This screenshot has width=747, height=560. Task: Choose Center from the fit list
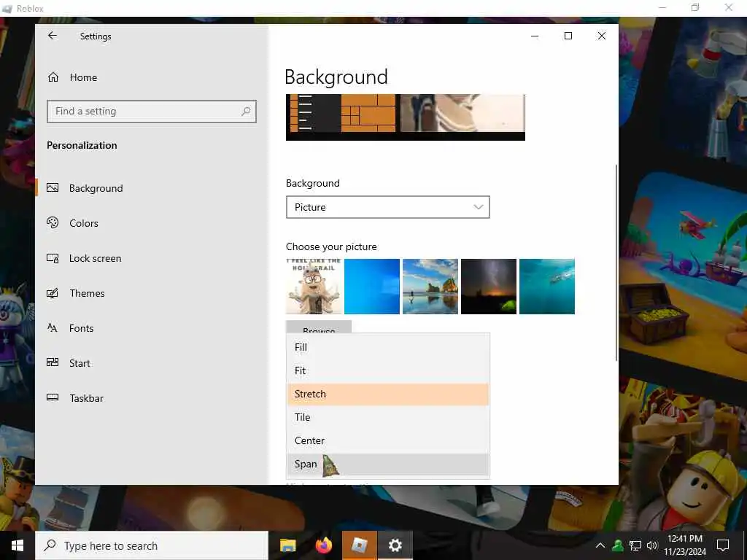click(x=388, y=440)
